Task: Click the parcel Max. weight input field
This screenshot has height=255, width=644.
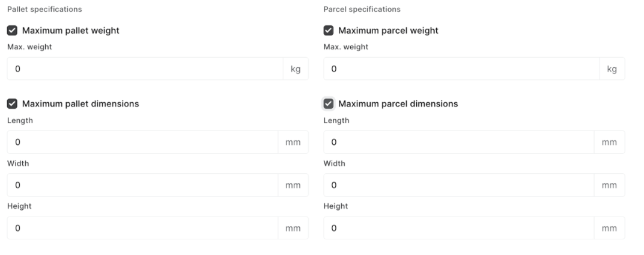Action: (461, 69)
